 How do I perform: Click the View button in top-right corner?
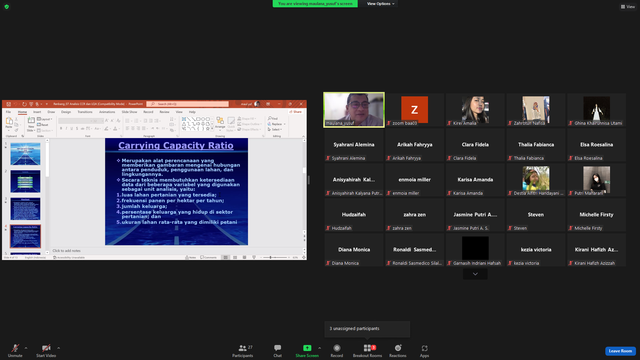628,7
